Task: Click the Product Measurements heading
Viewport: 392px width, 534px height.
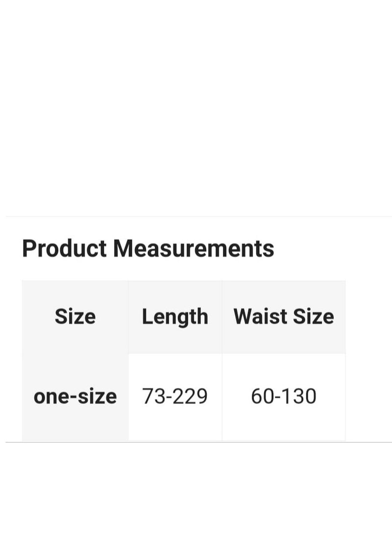Action: pyautogui.click(x=148, y=248)
